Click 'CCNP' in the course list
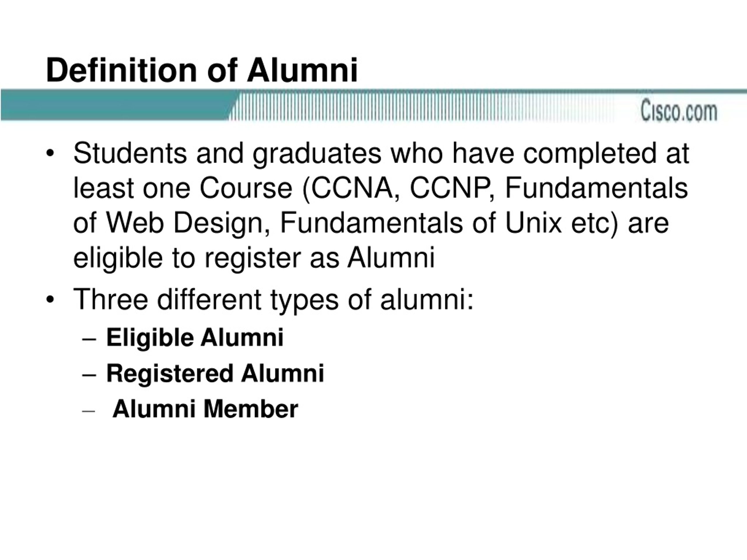This screenshot has width=747, height=560. click(x=449, y=188)
